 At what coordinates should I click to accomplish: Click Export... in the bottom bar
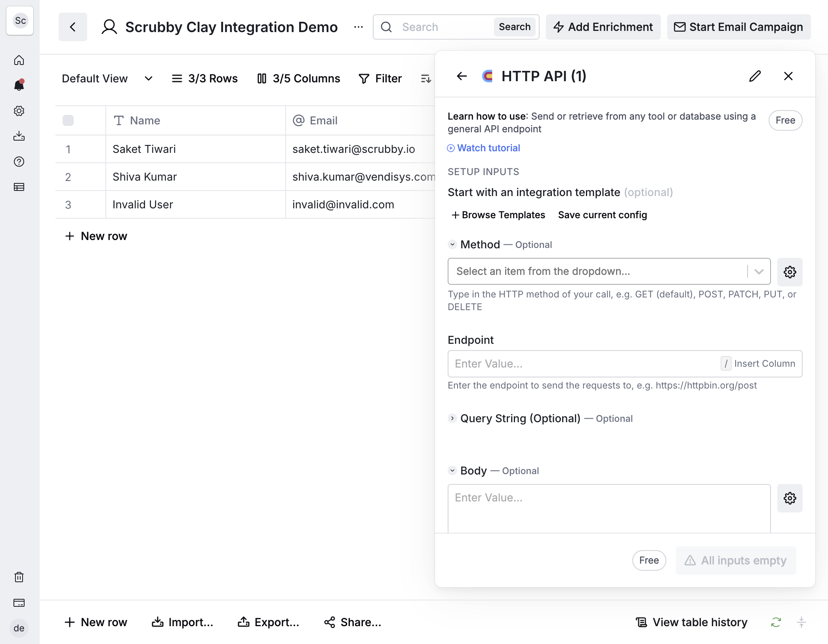269,622
